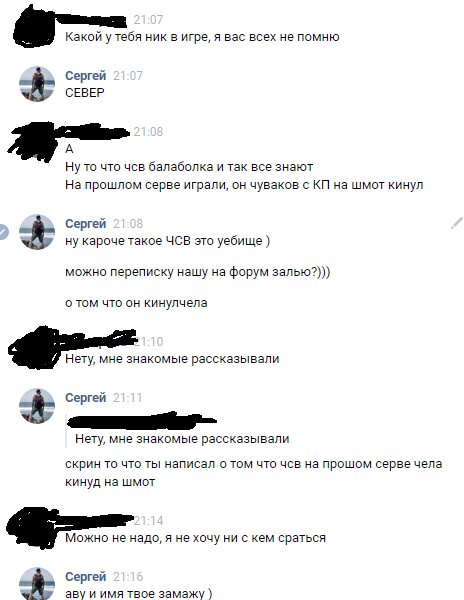Select the message 'Можно не надо, я не хочу'
This screenshot has height=600, width=464.
pyautogui.click(x=195, y=538)
